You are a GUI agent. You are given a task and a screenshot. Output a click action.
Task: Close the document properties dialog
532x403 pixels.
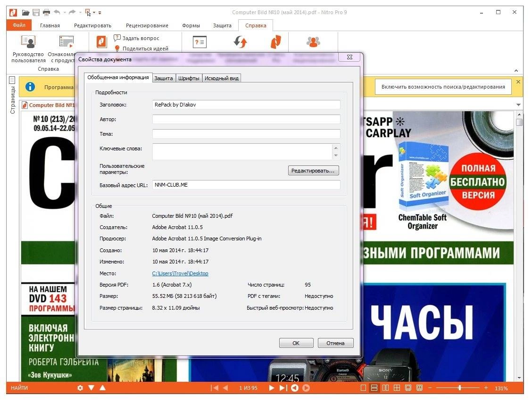point(349,57)
